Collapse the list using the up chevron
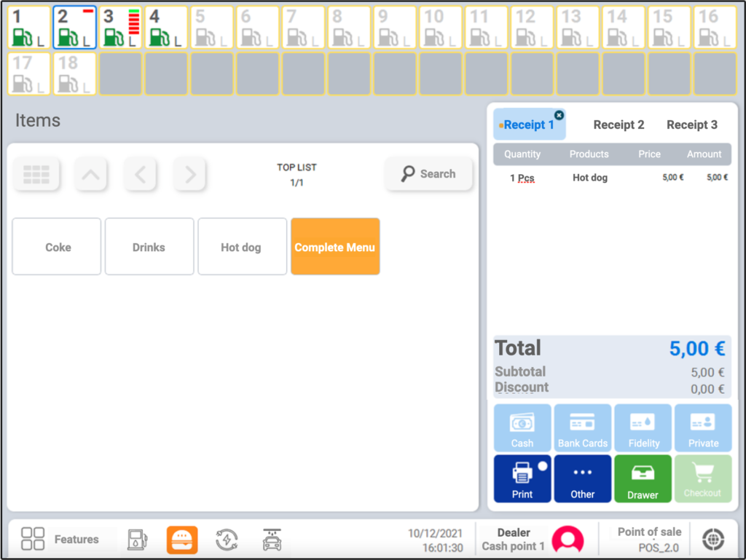The width and height of the screenshot is (746, 560). tap(90, 174)
